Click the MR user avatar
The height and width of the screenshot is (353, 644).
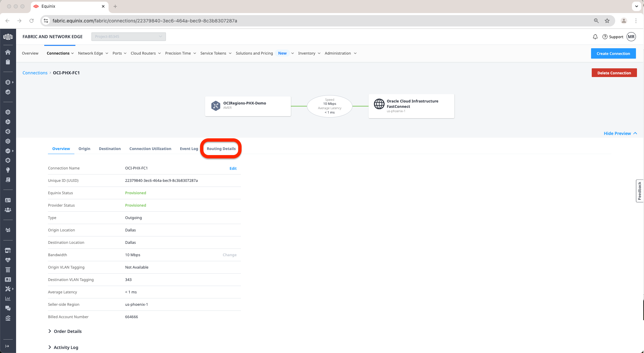(x=631, y=37)
